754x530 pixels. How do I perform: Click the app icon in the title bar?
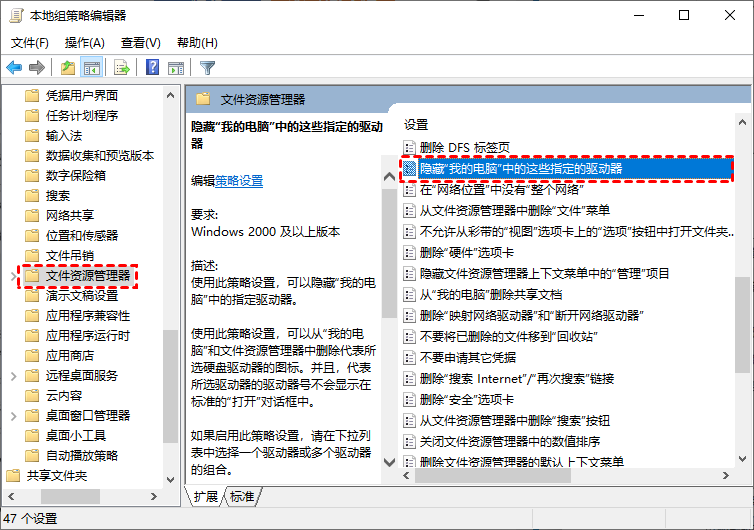point(16,15)
